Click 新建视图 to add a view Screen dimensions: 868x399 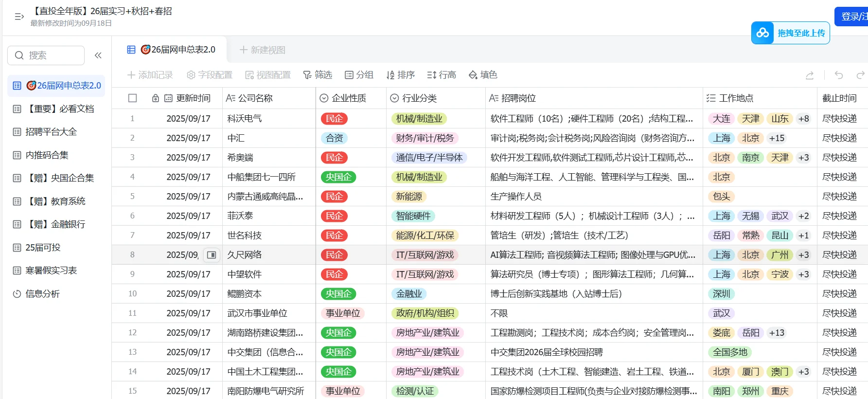[x=262, y=50]
